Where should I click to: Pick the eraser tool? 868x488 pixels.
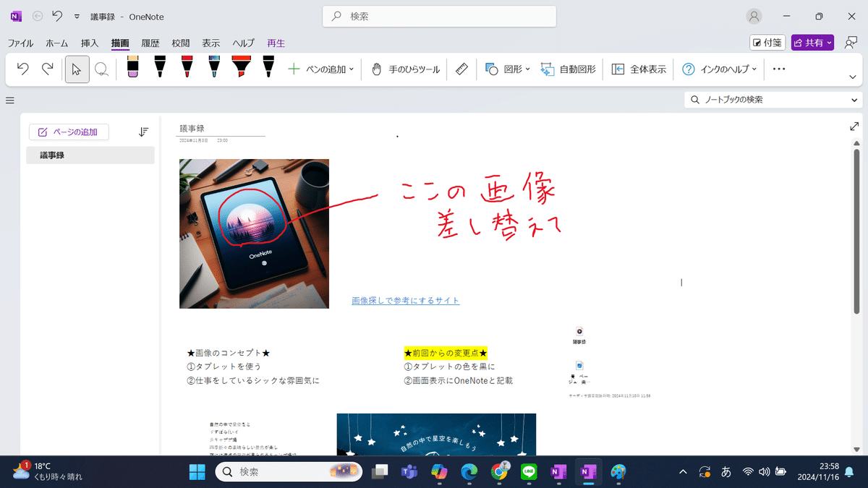tap(132, 67)
